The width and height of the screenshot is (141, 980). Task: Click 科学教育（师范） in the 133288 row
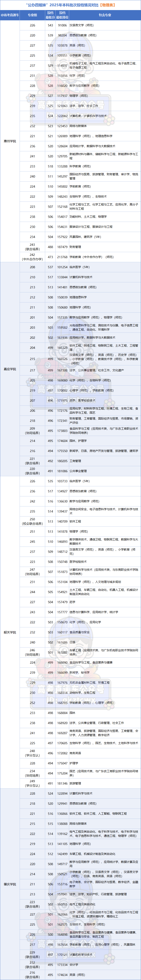click(80, 166)
